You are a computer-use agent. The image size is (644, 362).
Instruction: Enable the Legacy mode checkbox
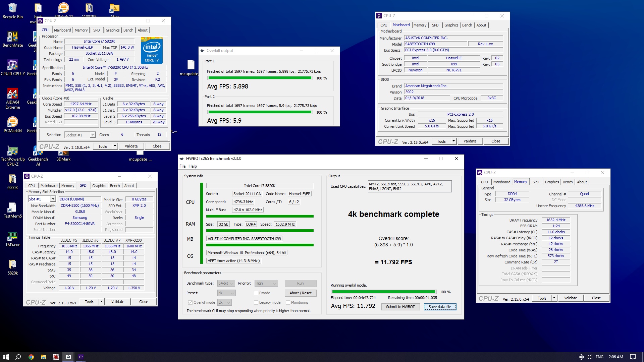(256, 302)
